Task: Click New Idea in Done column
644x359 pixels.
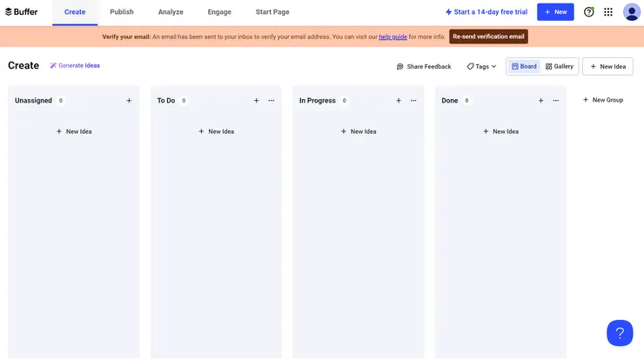Action: (500, 131)
